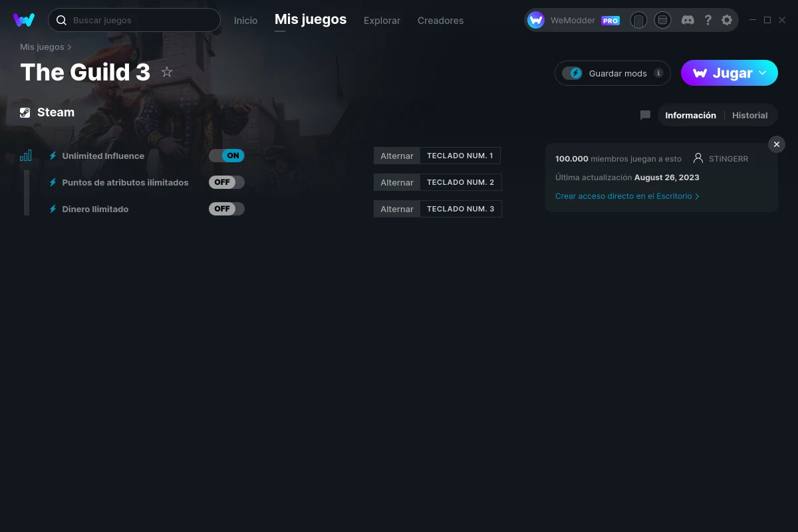This screenshot has width=798, height=532.
Task: Enable Puntos de atributos ilimitados toggle
Action: [x=227, y=182]
